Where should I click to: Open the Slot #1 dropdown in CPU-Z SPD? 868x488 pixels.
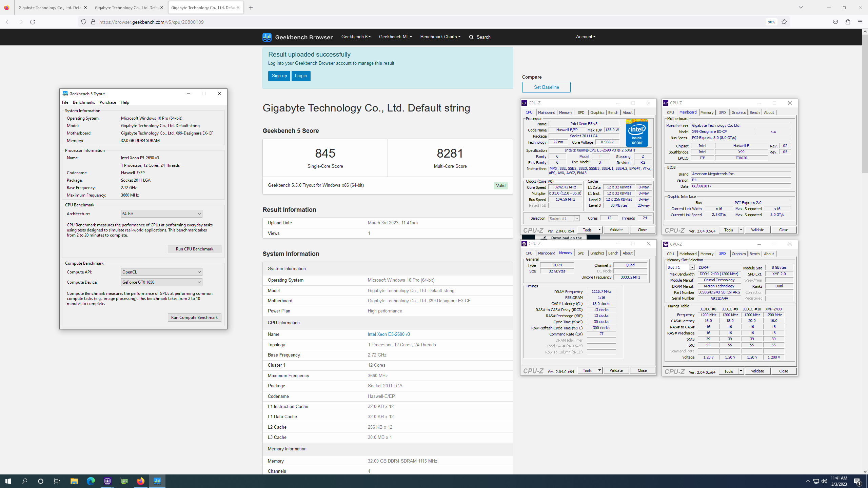pos(680,267)
